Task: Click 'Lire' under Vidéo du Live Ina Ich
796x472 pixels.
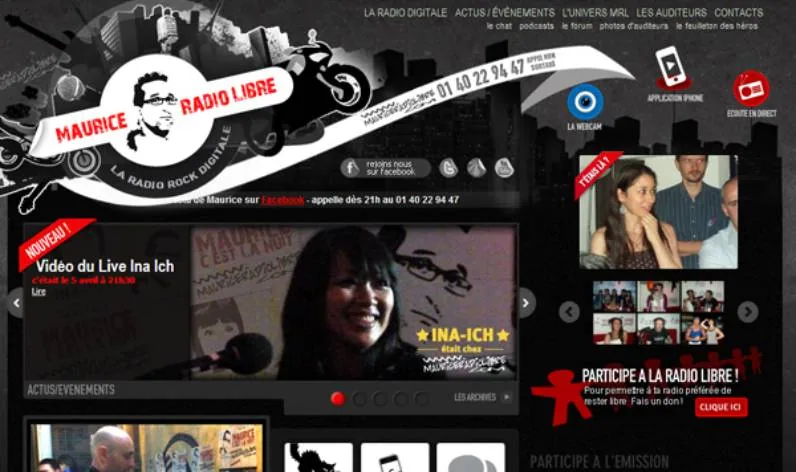Action: (x=39, y=292)
